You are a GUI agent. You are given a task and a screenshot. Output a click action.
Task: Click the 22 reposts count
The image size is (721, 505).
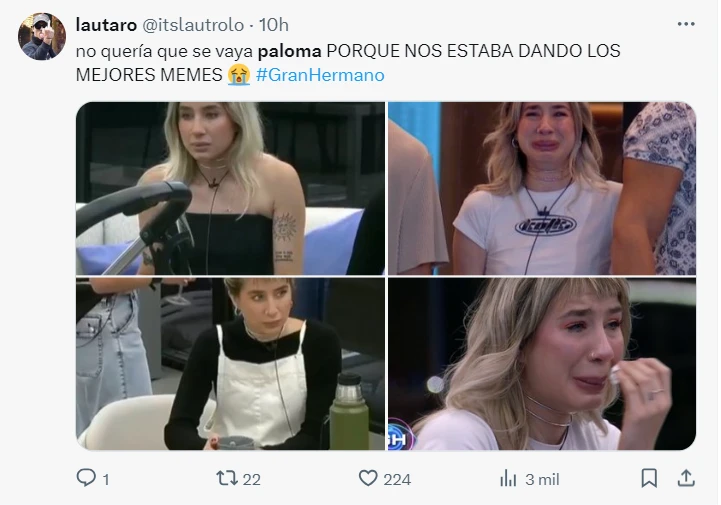(251, 480)
